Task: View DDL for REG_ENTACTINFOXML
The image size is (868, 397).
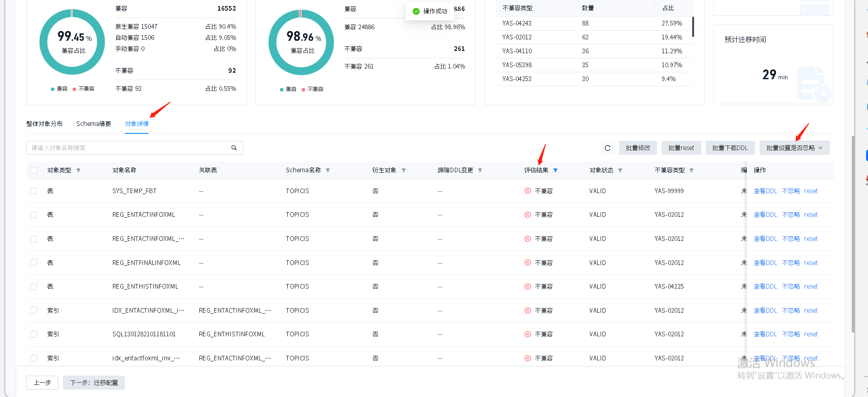Action: tap(765, 214)
